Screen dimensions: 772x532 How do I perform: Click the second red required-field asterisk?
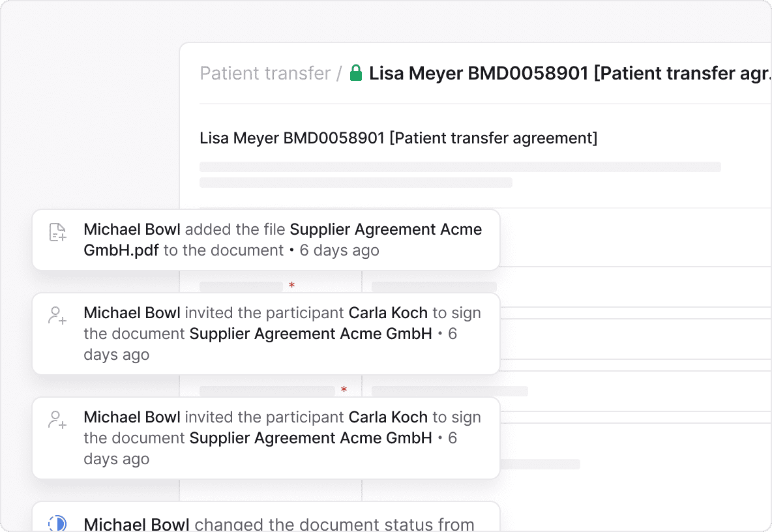pos(344,390)
